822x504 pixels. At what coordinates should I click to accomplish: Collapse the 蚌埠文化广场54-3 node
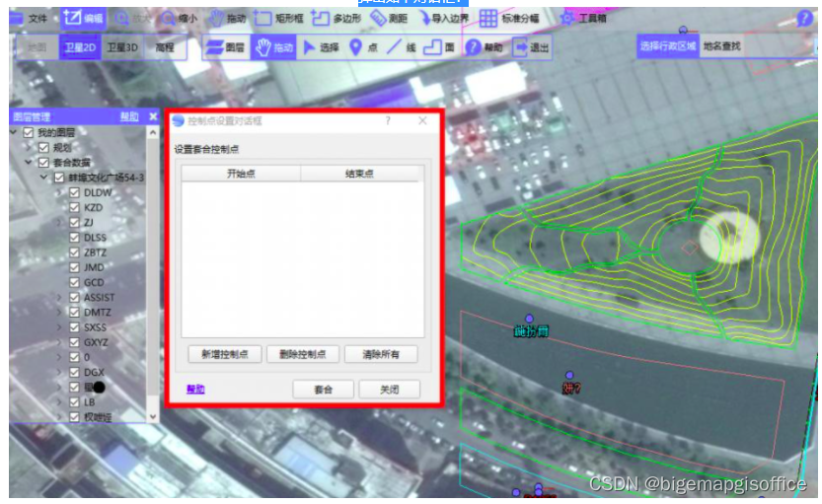44,178
